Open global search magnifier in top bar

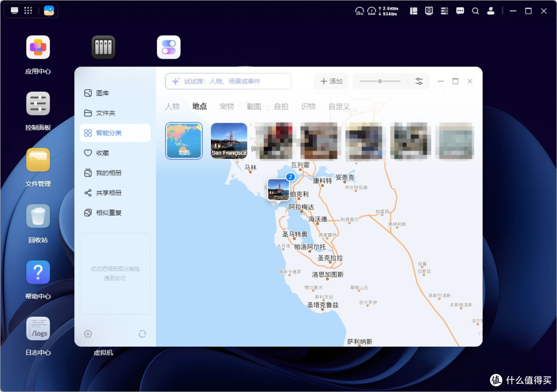(x=476, y=11)
